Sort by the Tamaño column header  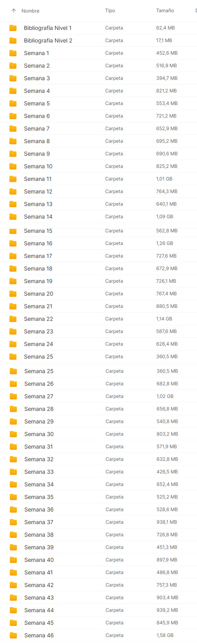pos(165,11)
